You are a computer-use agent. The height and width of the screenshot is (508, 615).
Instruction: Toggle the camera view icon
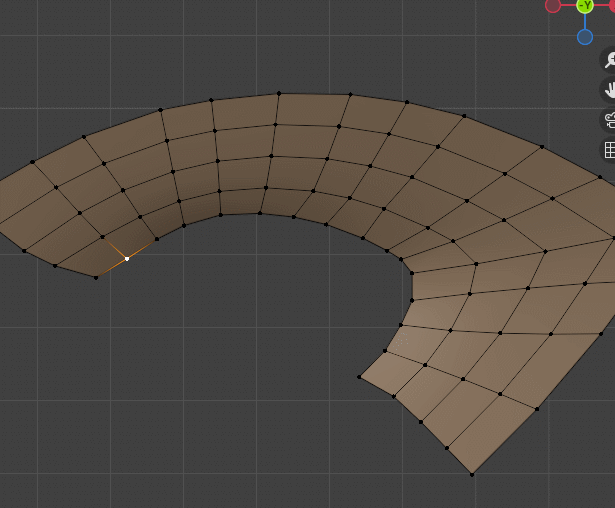point(609,120)
